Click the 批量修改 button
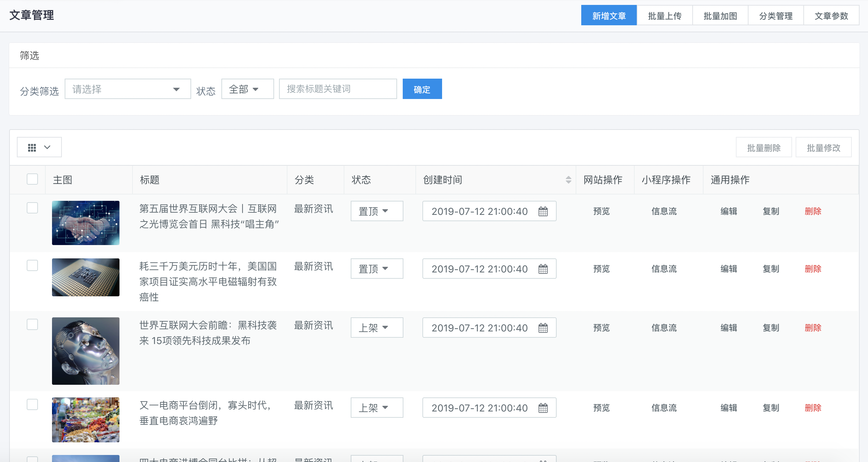 point(823,147)
